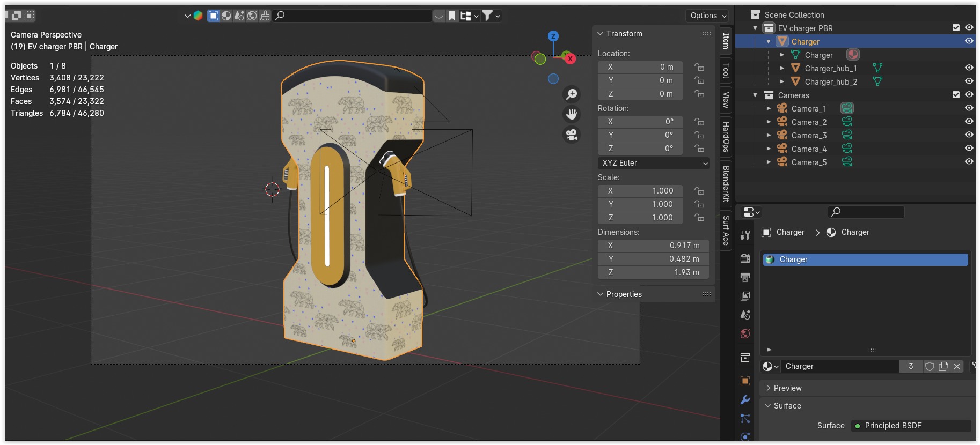Open the View Layer properties tab icon
The height and width of the screenshot is (445, 980).
pos(745,296)
